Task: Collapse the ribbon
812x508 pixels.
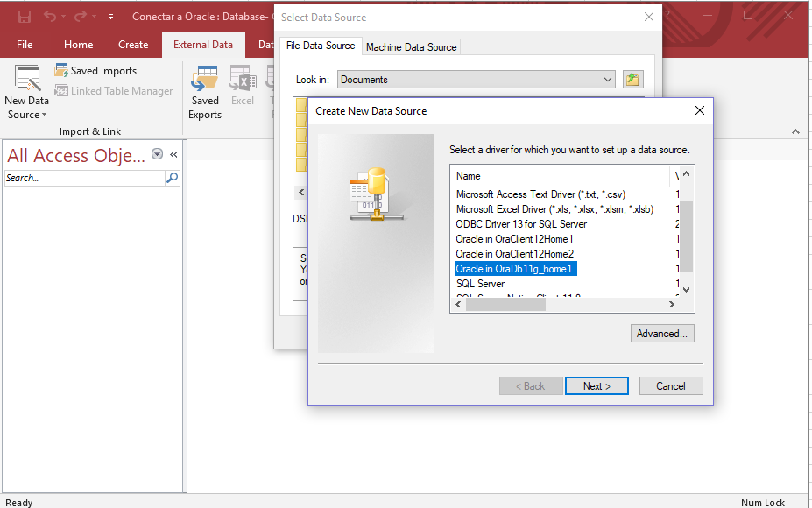Action: click(x=795, y=132)
